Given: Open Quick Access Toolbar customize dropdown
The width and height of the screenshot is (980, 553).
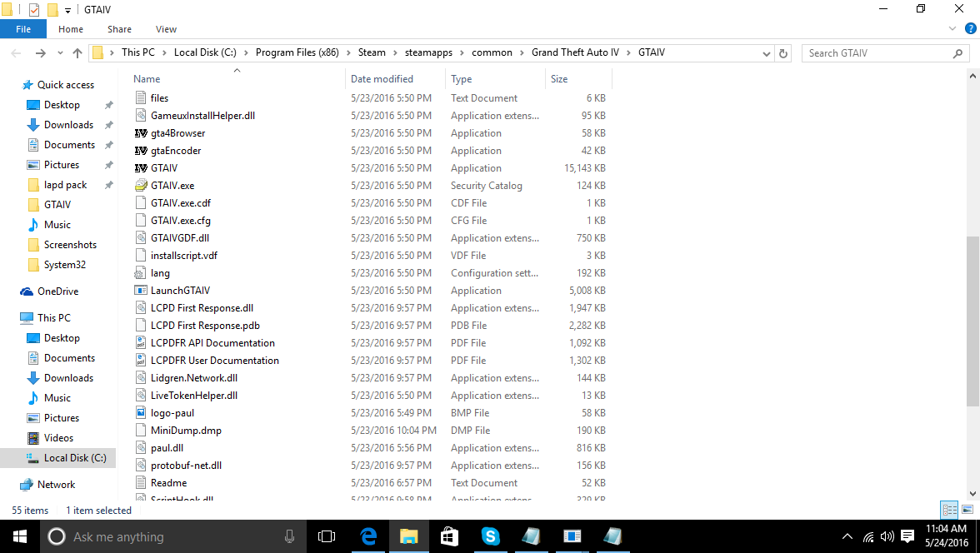Looking at the screenshot, I should [67, 10].
